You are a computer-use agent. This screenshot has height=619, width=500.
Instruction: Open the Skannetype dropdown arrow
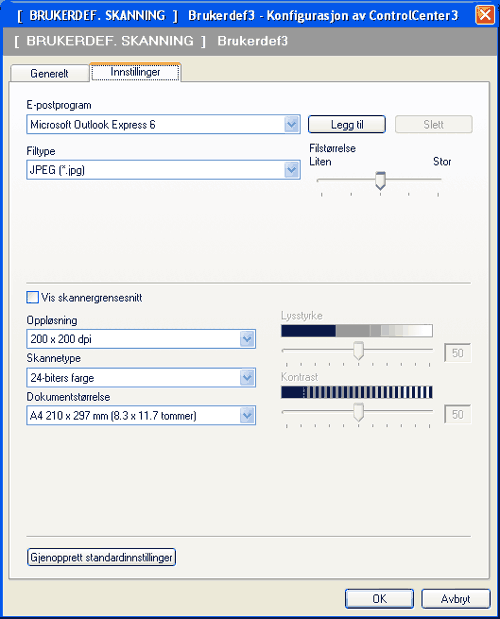pos(247,378)
